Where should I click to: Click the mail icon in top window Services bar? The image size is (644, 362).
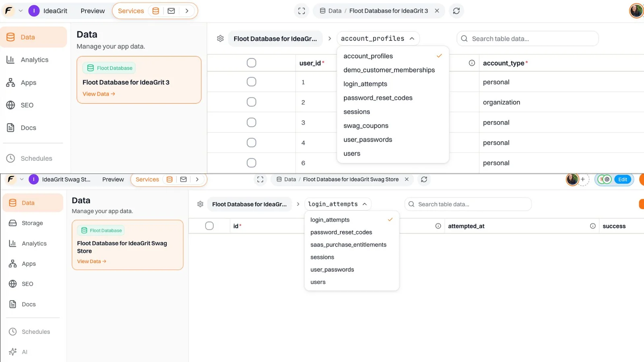pyautogui.click(x=171, y=11)
